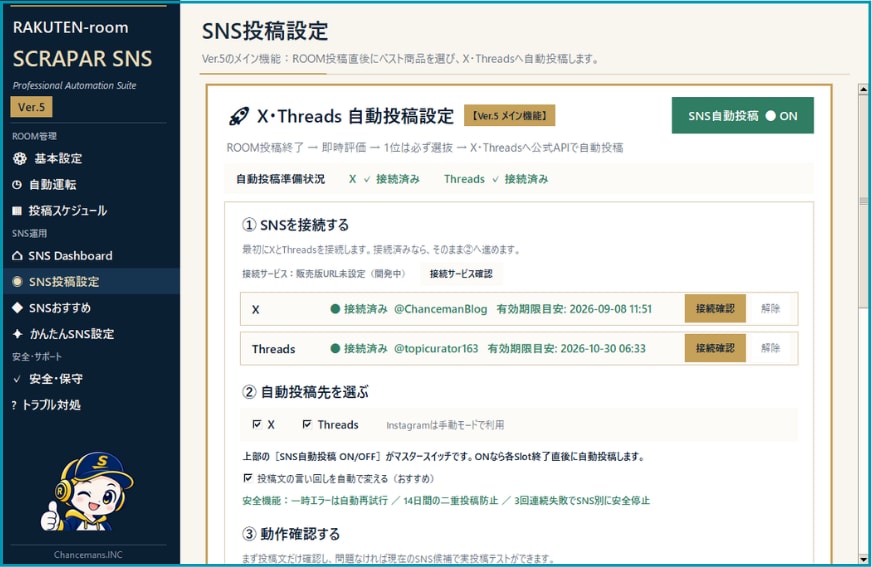Click the checkmark icon beside 安全・保守
Viewport: 872px width, 567px height.
[x=17, y=379]
